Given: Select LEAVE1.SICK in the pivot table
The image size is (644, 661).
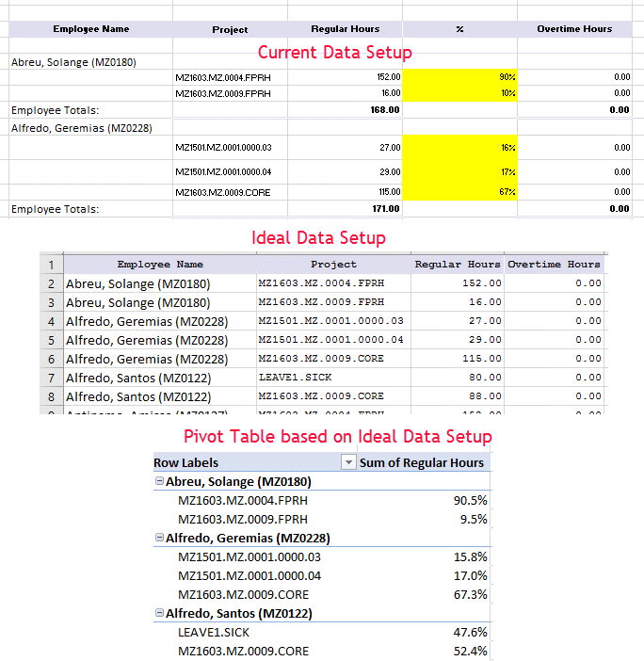Looking at the screenshot, I should pos(214,633).
